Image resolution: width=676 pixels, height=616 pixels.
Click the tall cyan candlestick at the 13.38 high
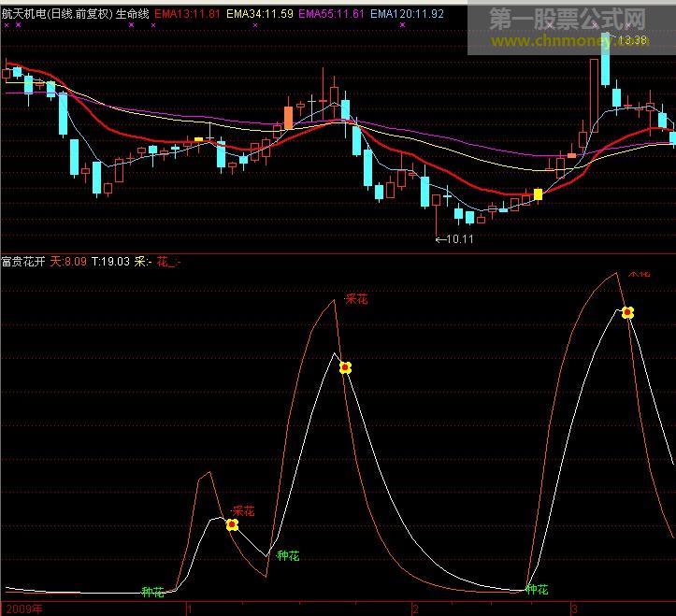click(x=605, y=60)
